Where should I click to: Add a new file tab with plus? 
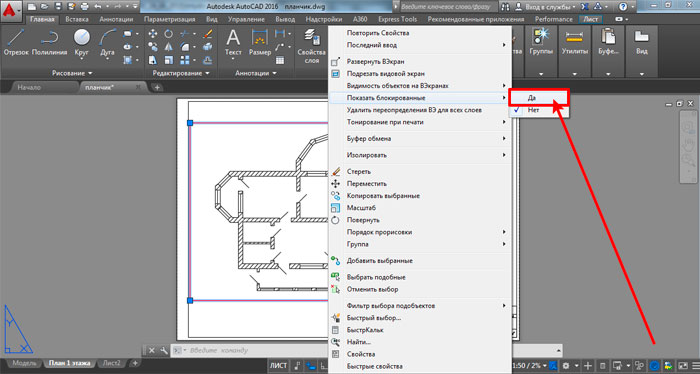[157, 87]
